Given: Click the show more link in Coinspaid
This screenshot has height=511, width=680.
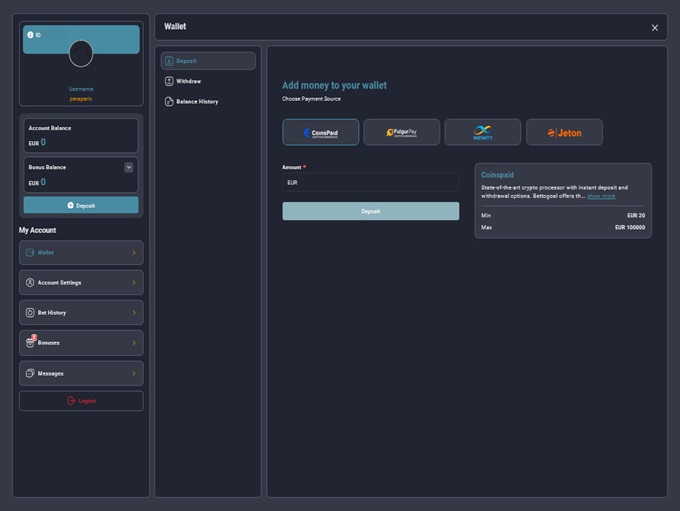Looking at the screenshot, I should point(601,196).
